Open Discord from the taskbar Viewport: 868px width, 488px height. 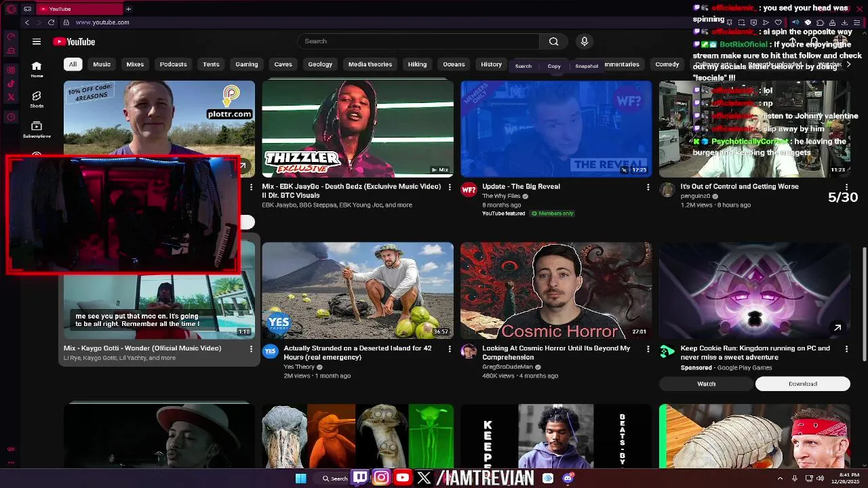568,478
